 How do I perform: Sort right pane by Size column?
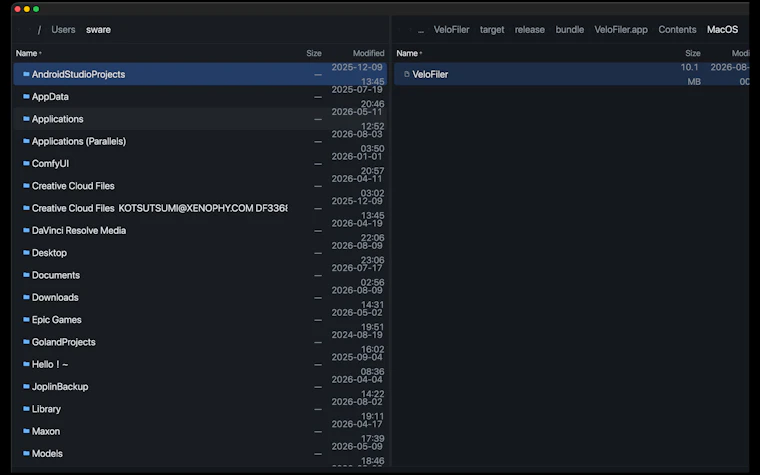[x=693, y=53]
